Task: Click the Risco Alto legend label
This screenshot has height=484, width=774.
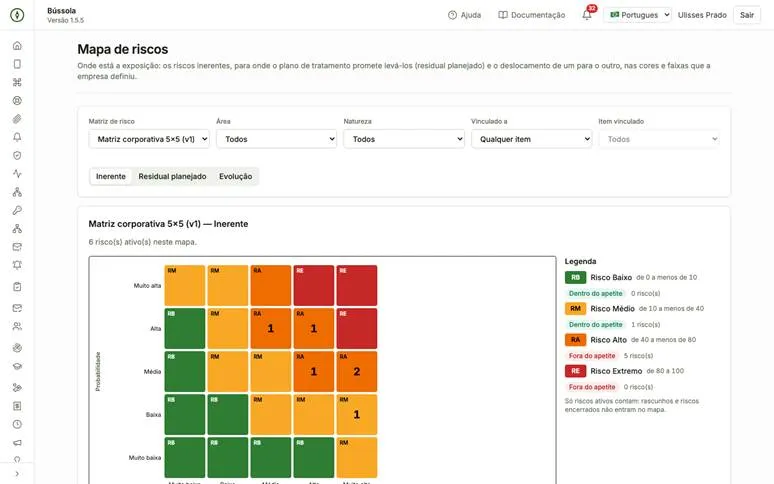Action: 609,339
